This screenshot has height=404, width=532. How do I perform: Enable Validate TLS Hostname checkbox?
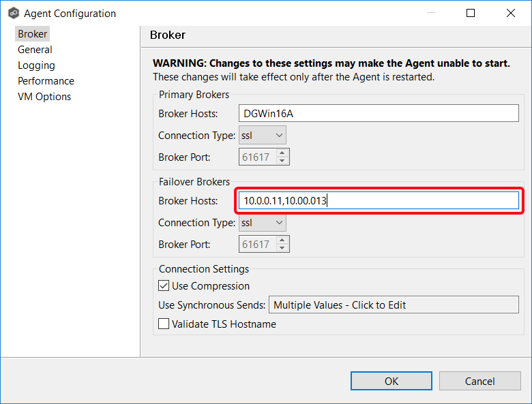(164, 324)
